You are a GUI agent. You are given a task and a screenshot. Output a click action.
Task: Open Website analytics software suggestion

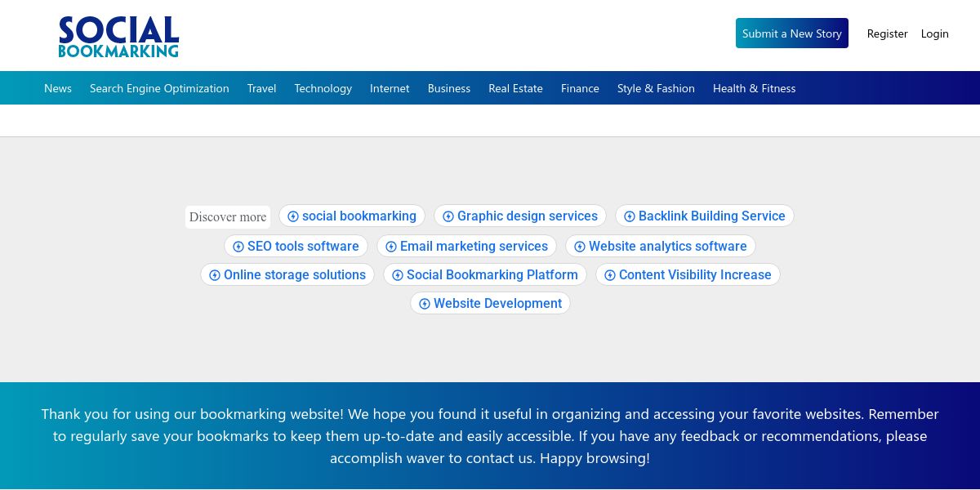[661, 246]
